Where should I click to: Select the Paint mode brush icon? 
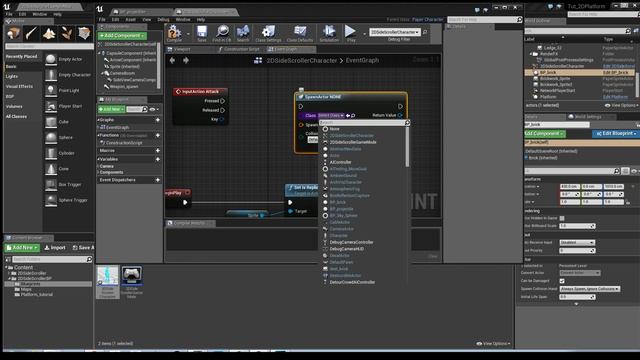(x=31, y=33)
